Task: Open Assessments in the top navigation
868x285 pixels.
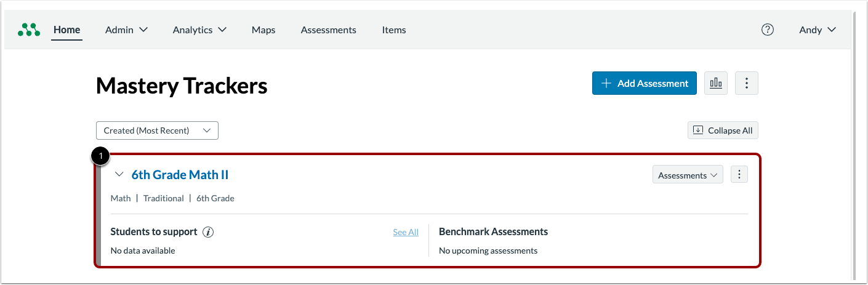Action: (x=328, y=30)
